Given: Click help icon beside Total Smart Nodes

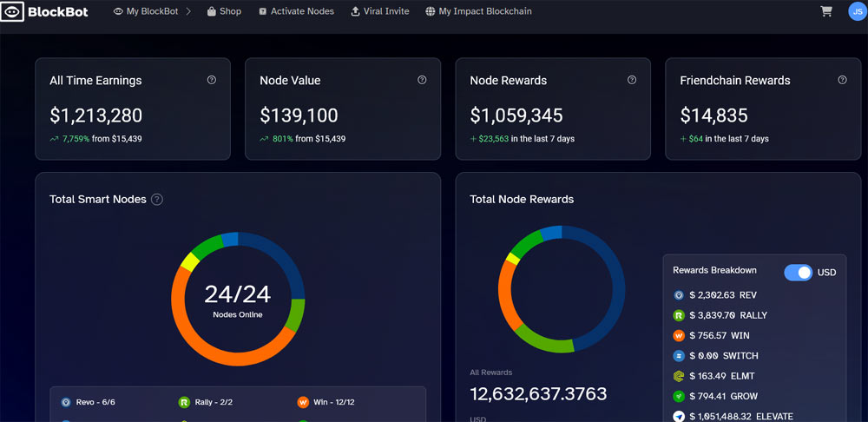Looking at the screenshot, I should pyautogui.click(x=157, y=200).
